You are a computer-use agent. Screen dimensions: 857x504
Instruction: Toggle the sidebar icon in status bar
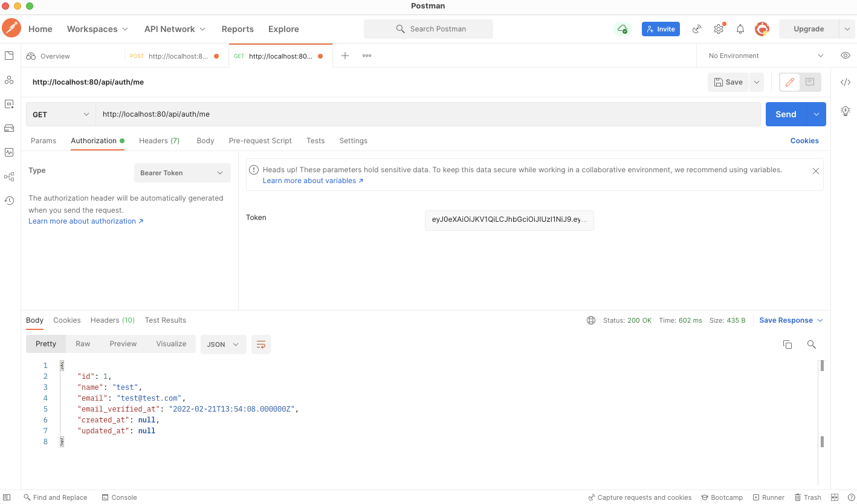(7, 497)
